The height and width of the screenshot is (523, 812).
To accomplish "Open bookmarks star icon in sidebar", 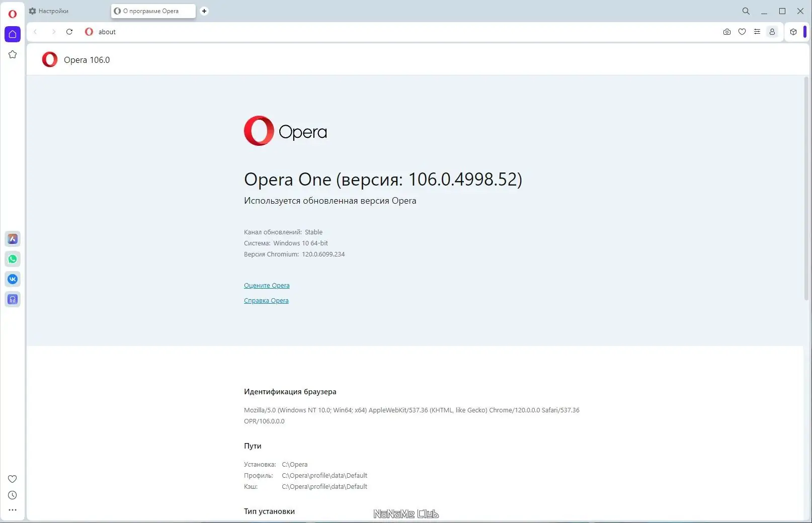I will tap(13, 54).
